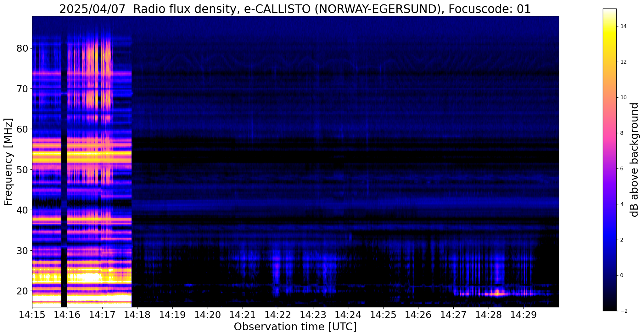Viewport: 644px width, 336px height.
Task: Click the colorbar tick label 0
Action: click(x=622, y=276)
